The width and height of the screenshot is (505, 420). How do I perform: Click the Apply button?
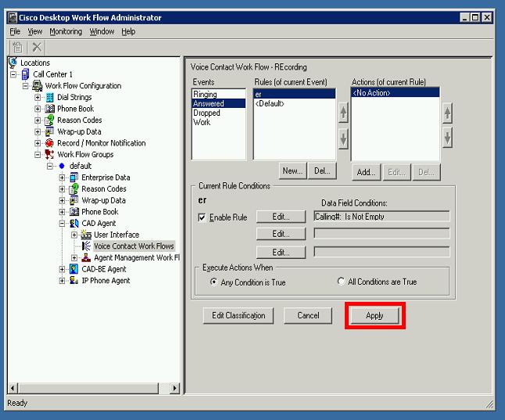click(374, 315)
